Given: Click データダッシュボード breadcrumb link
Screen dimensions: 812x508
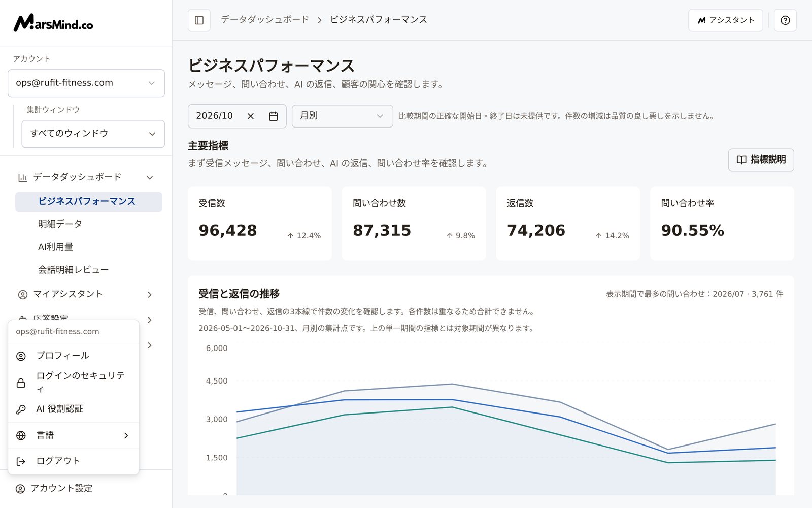Looking at the screenshot, I should 265,20.
